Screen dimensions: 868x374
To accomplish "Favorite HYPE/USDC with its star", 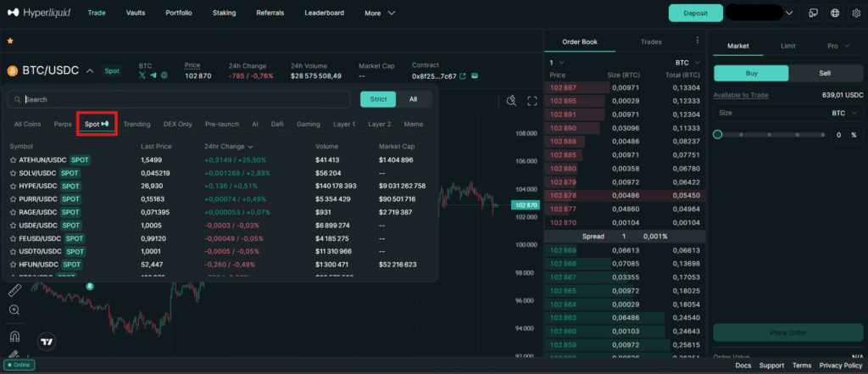I will (x=14, y=187).
